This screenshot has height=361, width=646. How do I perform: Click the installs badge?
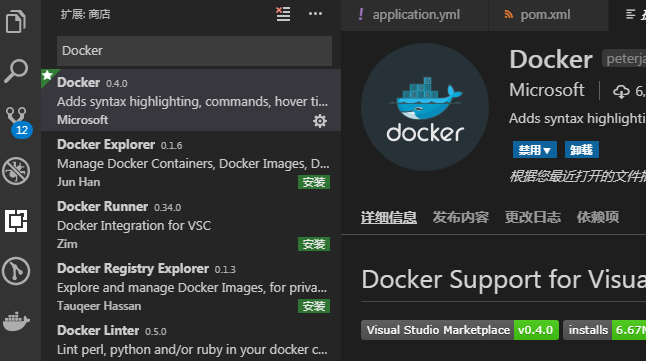(x=604, y=330)
